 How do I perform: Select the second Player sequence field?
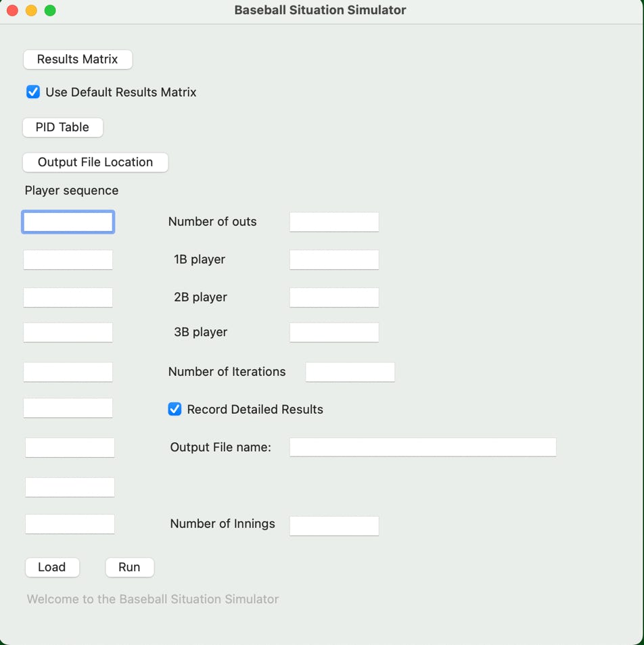point(68,260)
